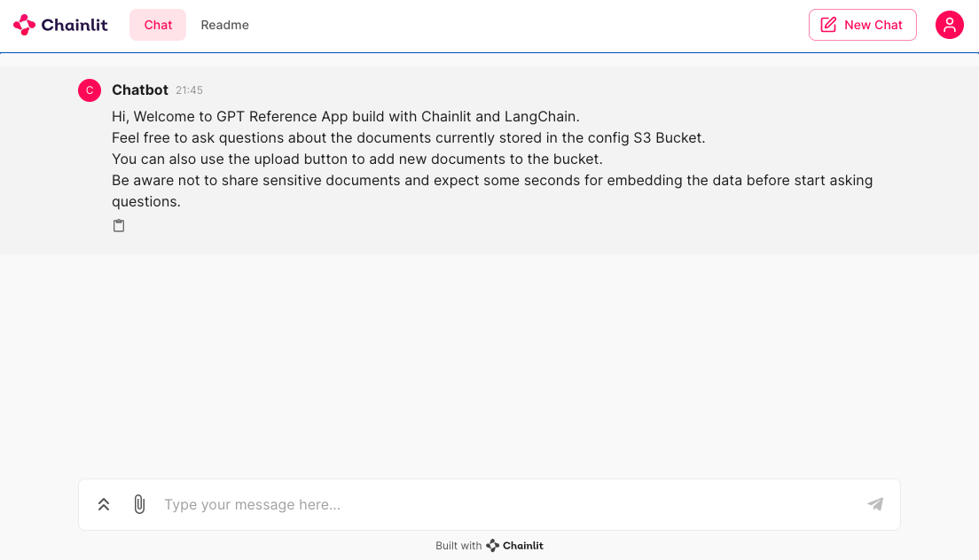Send message with the paper plane icon
The height and width of the screenshot is (560, 979).
[875, 504]
